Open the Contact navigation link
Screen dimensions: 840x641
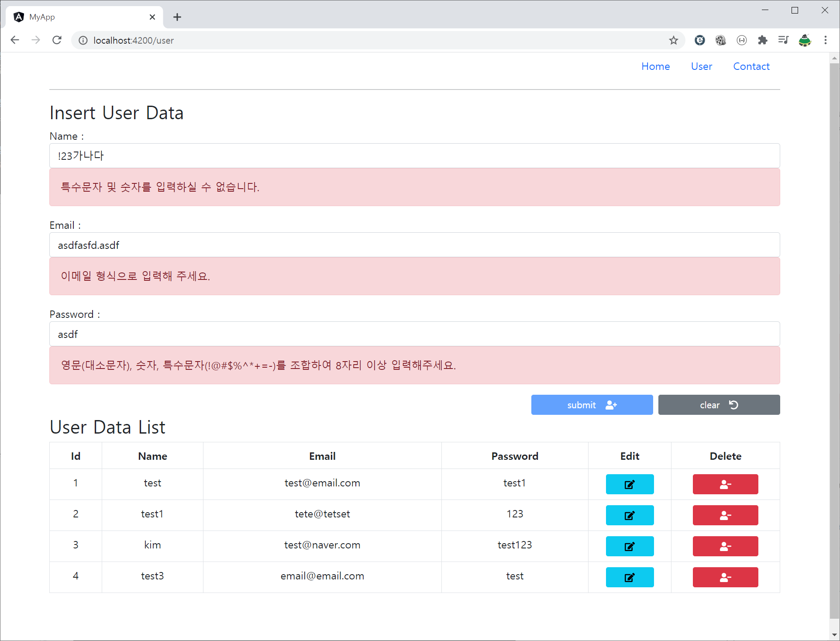click(751, 66)
